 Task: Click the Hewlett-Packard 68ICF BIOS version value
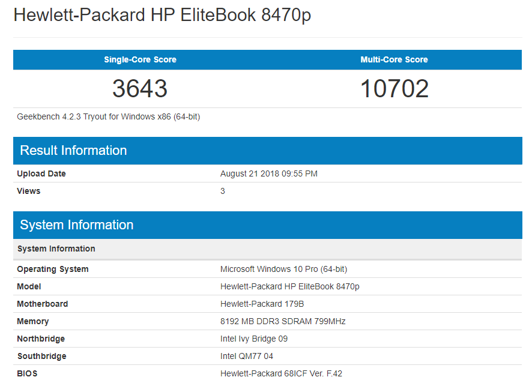coord(281,373)
